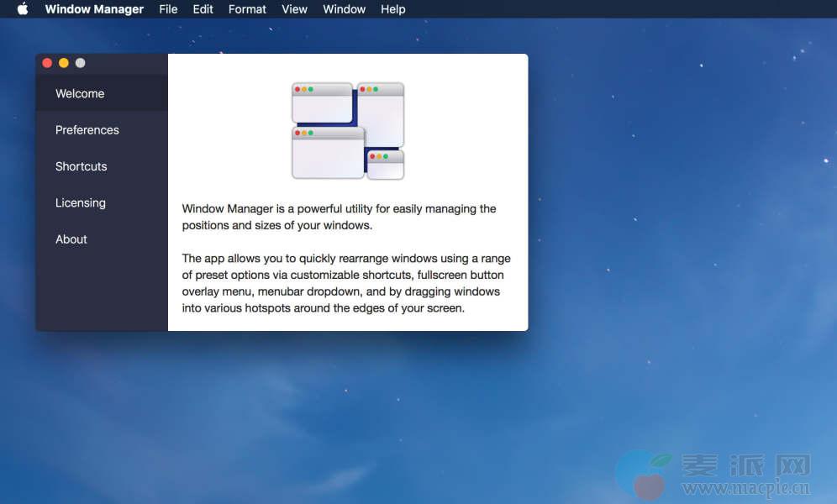Open the File menu
This screenshot has height=504, width=837.
(168, 9)
